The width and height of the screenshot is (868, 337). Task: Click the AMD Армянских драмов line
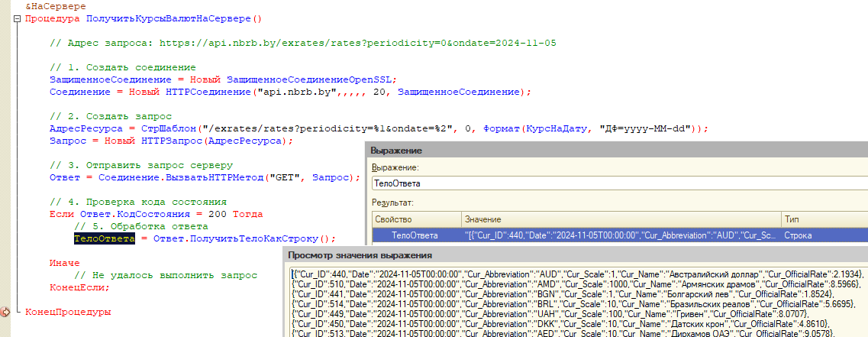576,284
